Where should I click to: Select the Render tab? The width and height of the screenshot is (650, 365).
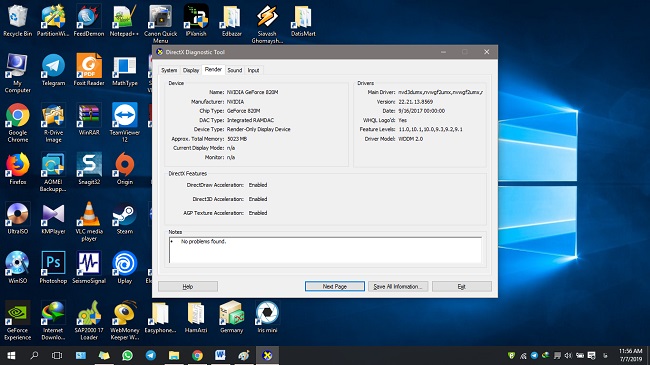[x=213, y=70]
